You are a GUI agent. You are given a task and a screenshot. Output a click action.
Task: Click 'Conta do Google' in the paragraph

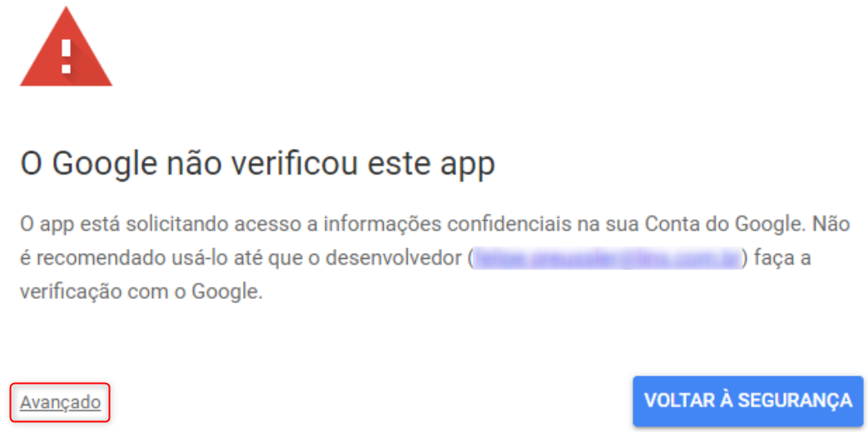(x=718, y=224)
